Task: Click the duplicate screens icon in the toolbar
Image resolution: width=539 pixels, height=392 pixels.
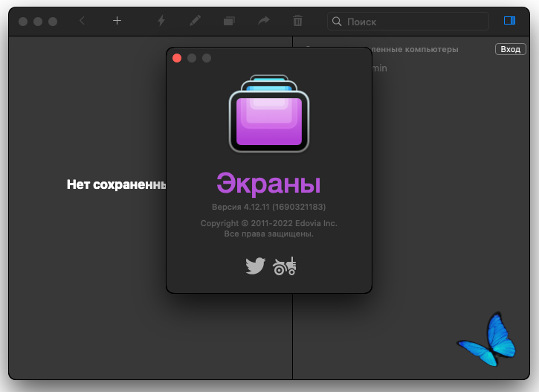Action: pyautogui.click(x=229, y=21)
